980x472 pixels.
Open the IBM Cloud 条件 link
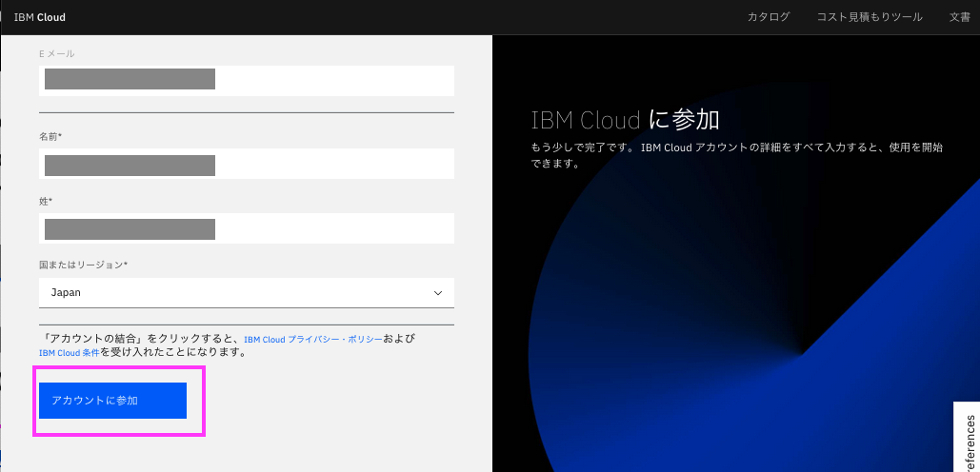[70, 353]
